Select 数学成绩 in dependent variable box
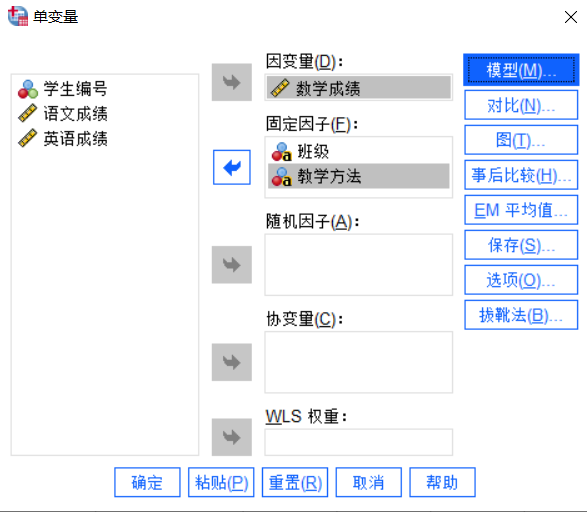587x512 pixels. pyautogui.click(x=359, y=88)
